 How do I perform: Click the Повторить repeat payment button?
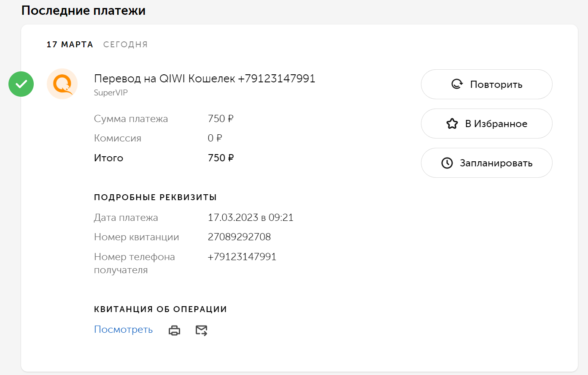click(487, 84)
